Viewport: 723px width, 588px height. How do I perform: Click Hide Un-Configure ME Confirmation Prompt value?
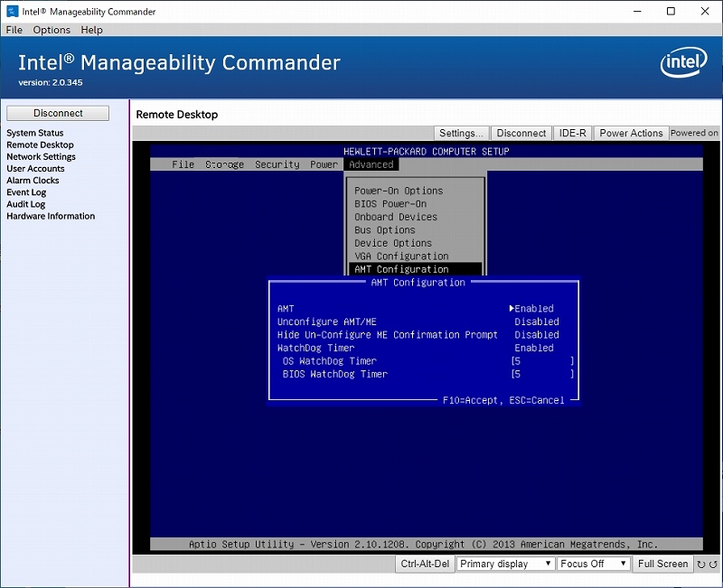pyautogui.click(x=537, y=335)
